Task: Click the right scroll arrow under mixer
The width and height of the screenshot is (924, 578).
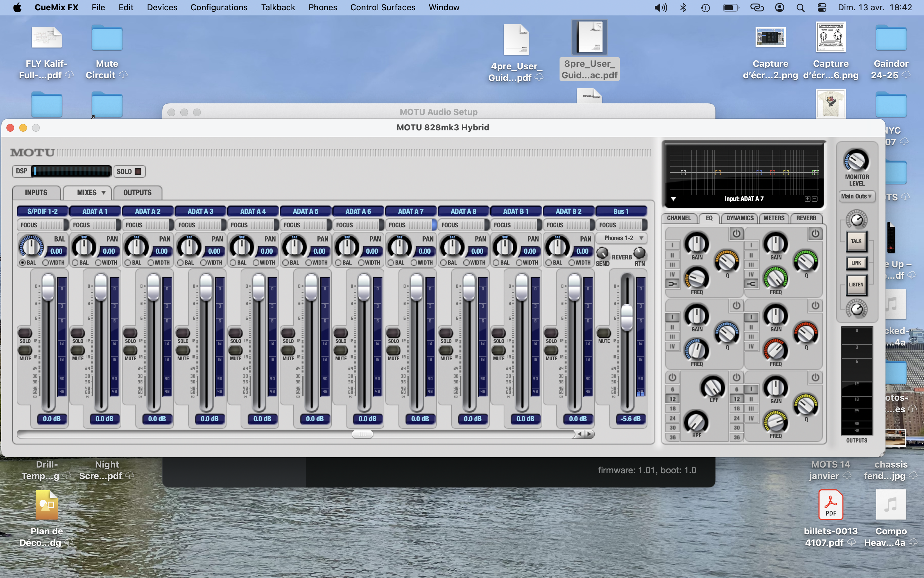Action: [x=589, y=434]
